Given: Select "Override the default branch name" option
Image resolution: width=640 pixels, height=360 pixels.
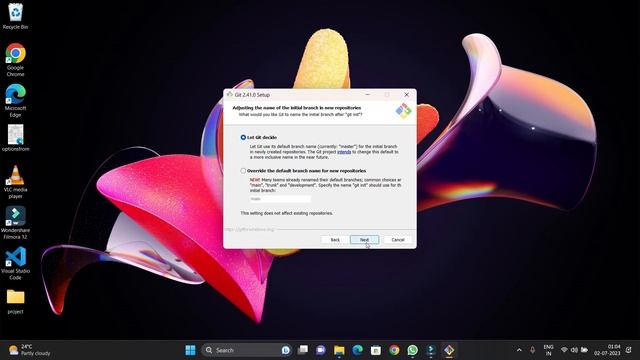Looking at the screenshot, I should click(x=243, y=171).
